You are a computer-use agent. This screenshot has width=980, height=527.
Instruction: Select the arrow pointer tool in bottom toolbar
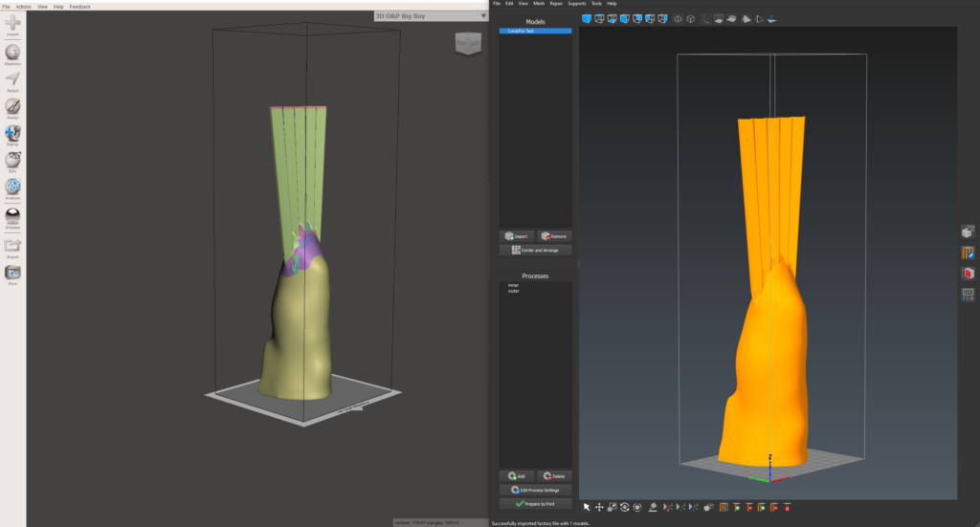pos(587,507)
